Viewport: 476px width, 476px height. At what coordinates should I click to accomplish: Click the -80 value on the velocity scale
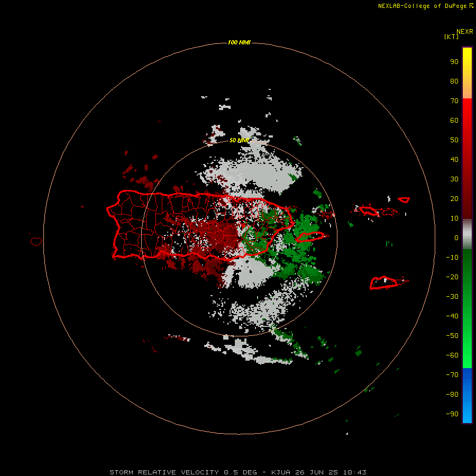click(x=452, y=395)
